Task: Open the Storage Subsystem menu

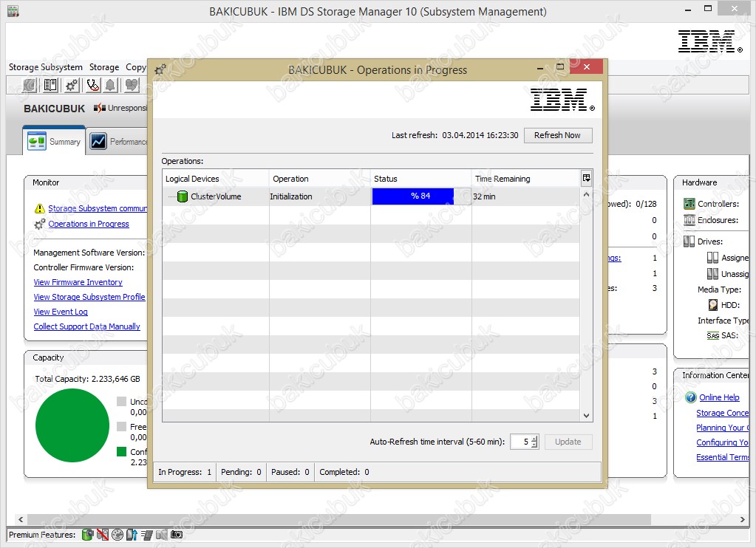Action: point(46,67)
